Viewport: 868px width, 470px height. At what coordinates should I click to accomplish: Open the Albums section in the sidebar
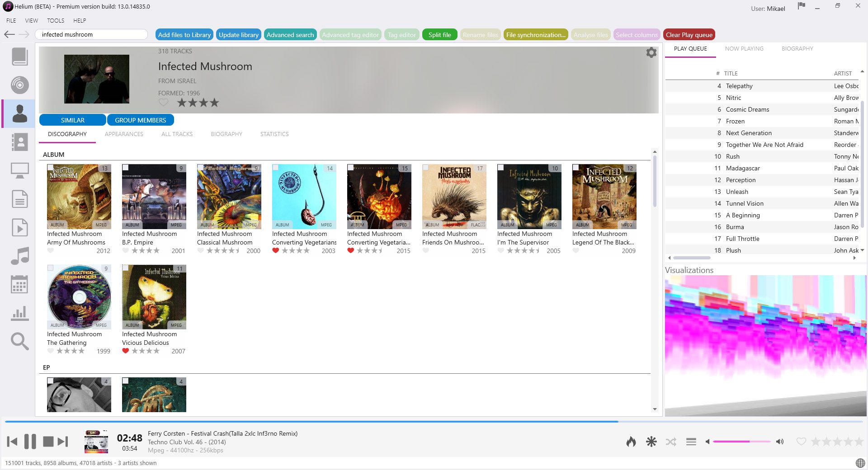pos(19,85)
